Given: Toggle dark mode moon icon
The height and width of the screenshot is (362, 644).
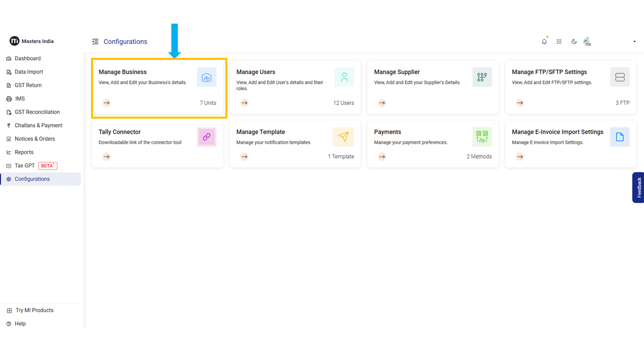Looking at the screenshot, I should click(x=574, y=42).
